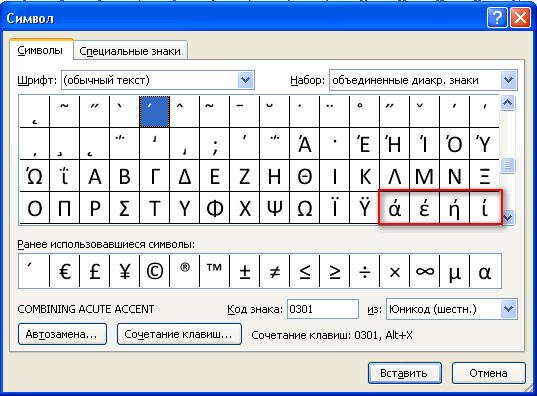Viewport: 537px width, 396px height.
Task: Select Upsilon with dialytika Ϋ in the grid
Action: click(x=364, y=208)
